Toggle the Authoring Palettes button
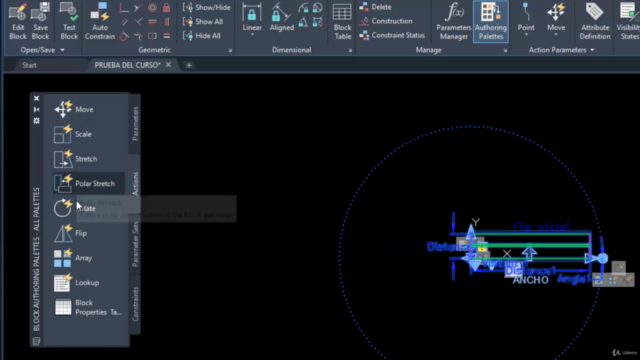Viewport: 640px width, 360px height. [491, 21]
